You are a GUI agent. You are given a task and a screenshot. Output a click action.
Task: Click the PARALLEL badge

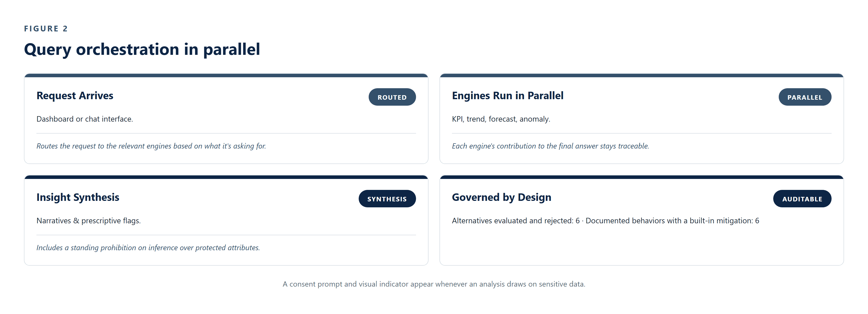coord(805,97)
